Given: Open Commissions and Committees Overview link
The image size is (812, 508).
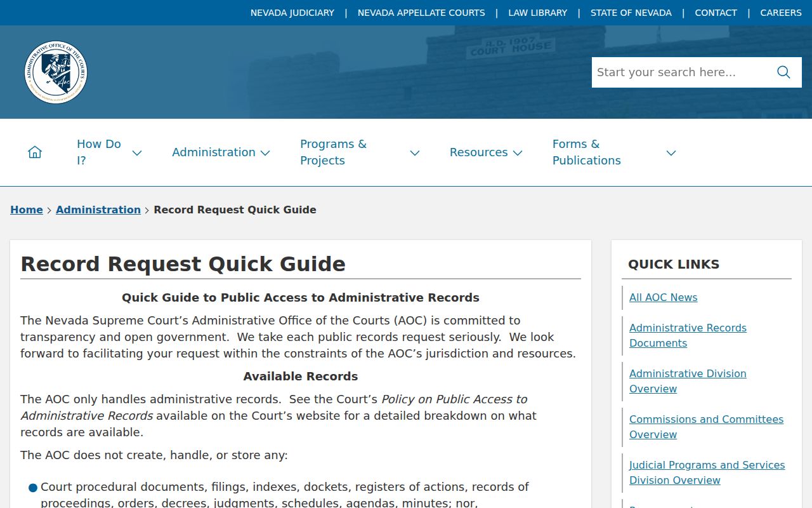Looking at the screenshot, I should tap(706, 427).
